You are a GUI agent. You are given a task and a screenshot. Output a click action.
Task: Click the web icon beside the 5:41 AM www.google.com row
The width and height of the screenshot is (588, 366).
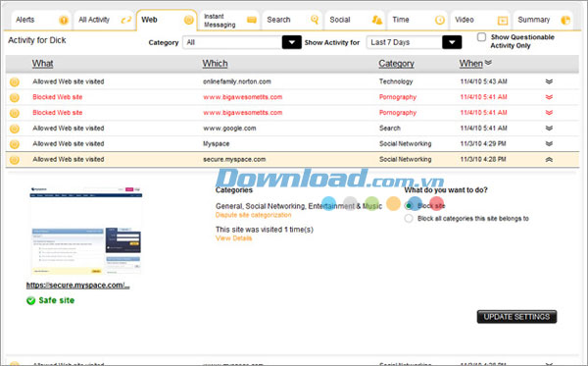[x=15, y=129]
